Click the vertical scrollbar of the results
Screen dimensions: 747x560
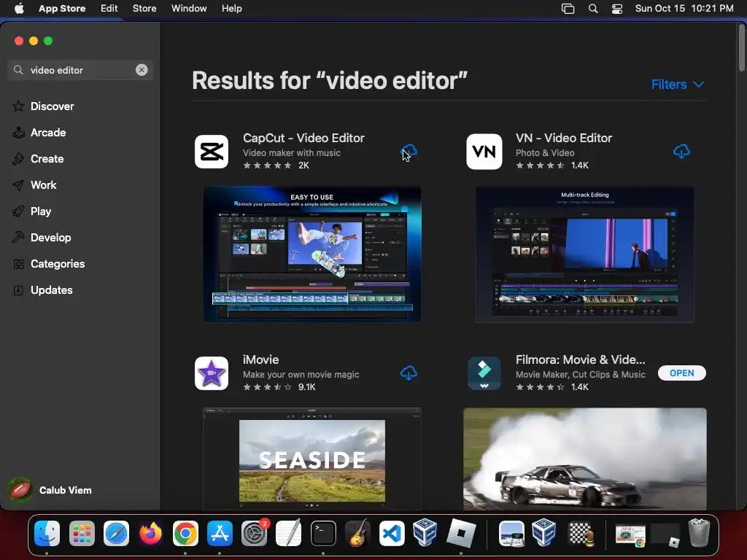pyautogui.click(x=742, y=47)
